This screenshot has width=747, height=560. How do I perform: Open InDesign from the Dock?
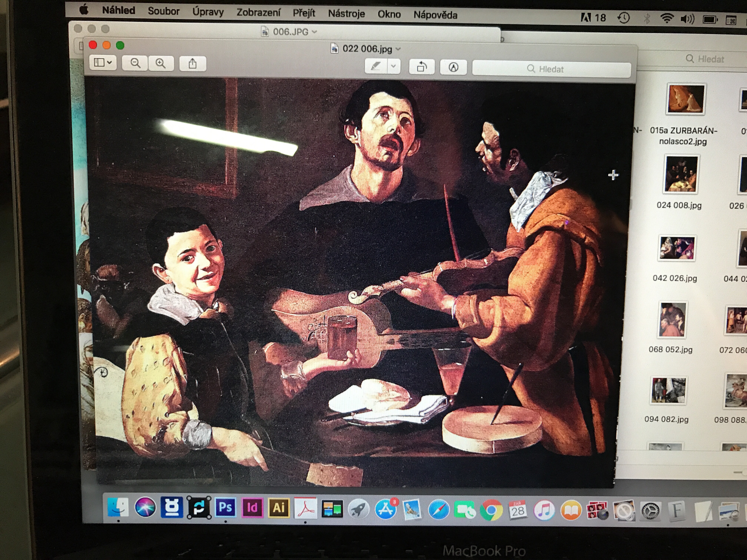pyautogui.click(x=252, y=507)
